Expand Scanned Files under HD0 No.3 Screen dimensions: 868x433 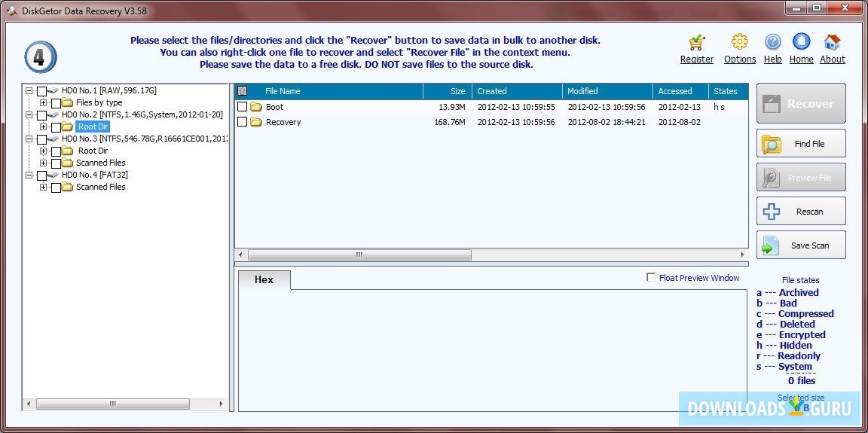tap(43, 163)
